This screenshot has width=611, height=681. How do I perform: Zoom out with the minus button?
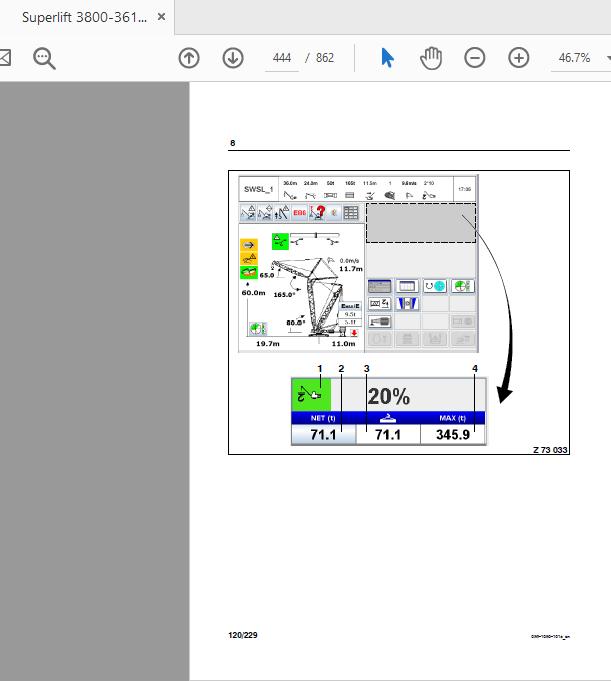point(475,58)
